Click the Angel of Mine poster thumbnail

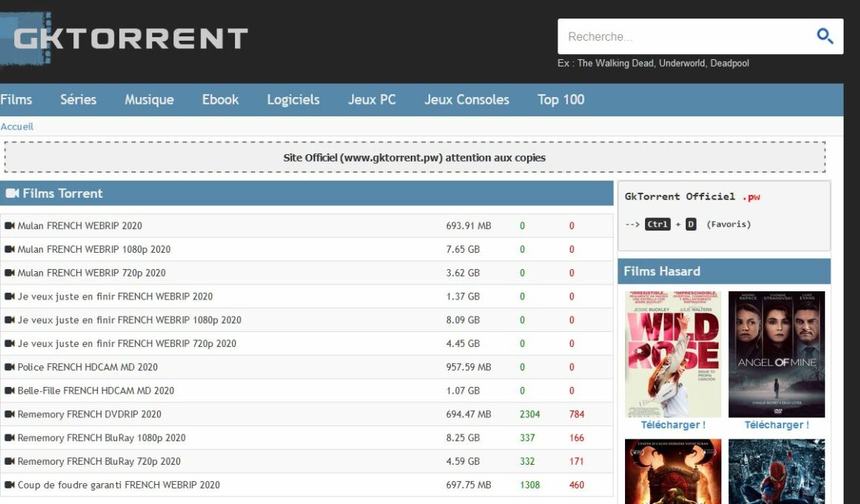pos(777,354)
